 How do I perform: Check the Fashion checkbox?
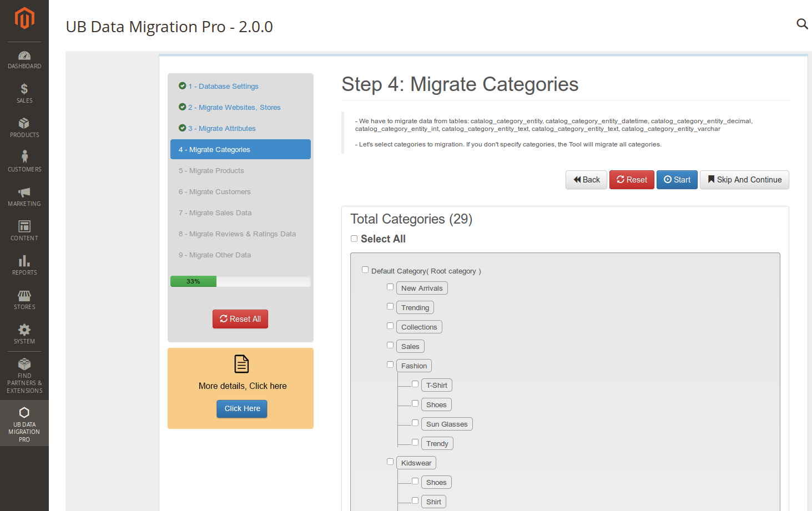point(390,365)
